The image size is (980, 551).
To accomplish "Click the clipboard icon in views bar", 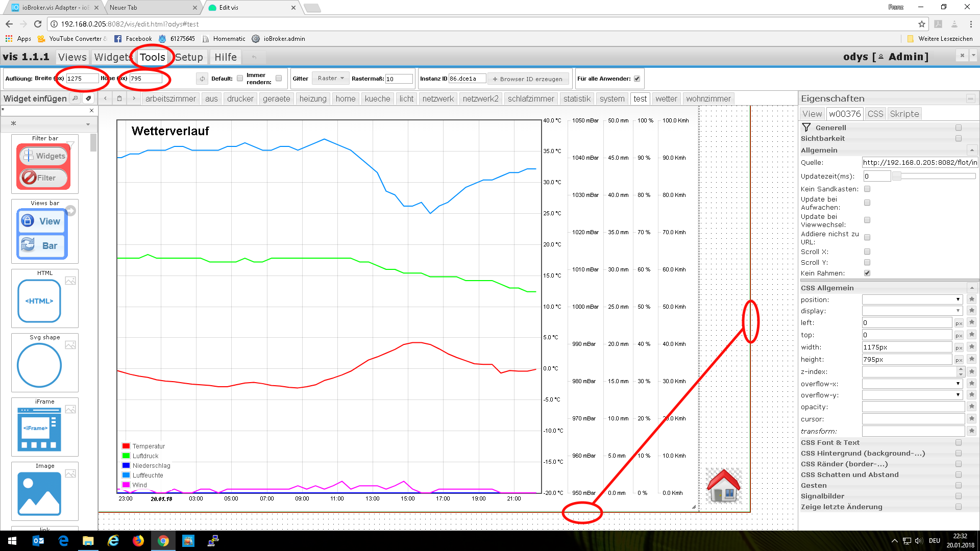I will pos(119,98).
